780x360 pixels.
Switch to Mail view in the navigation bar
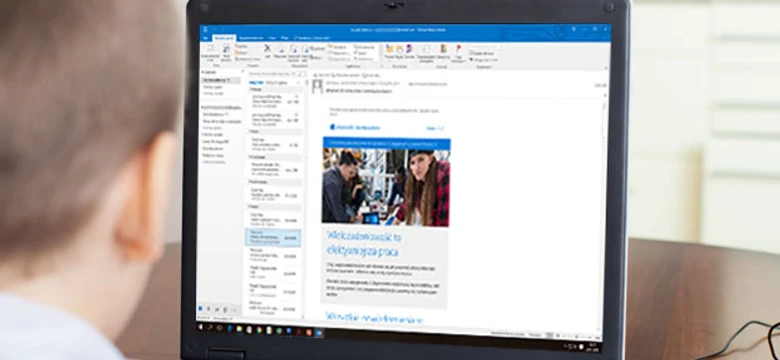[200, 308]
